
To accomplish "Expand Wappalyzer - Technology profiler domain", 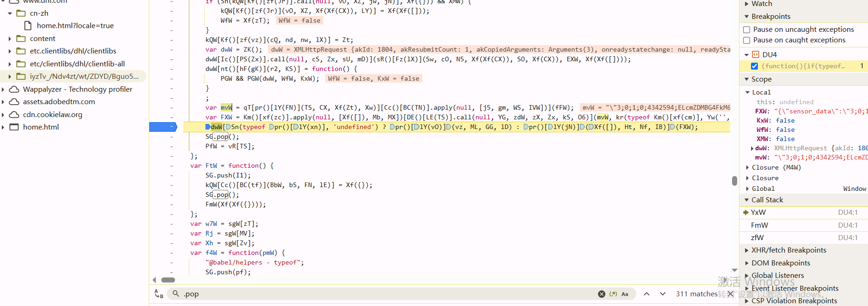I will click(x=3, y=89).
